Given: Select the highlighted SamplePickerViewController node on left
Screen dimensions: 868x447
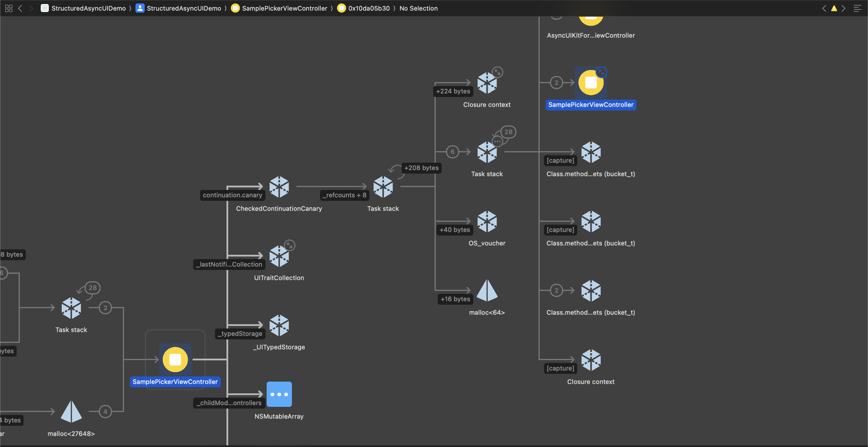Looking at the screenshot, I should (175, 359).
